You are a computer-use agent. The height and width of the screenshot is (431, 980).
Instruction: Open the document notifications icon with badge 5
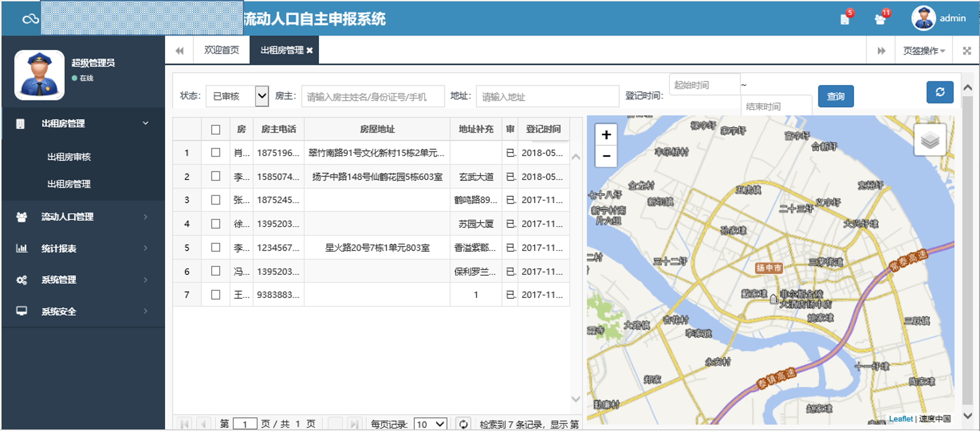point(845,19)
